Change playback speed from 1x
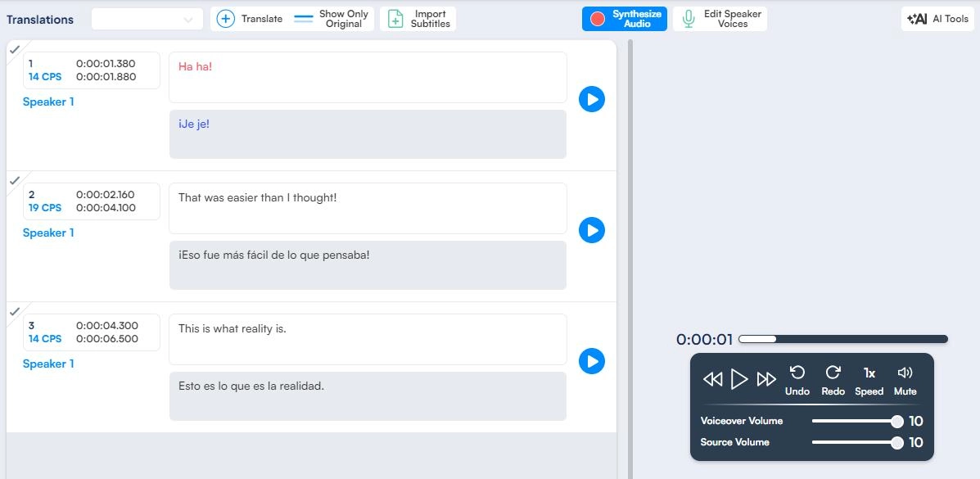The width and height of the screenshot is (980, 479). 869,381
